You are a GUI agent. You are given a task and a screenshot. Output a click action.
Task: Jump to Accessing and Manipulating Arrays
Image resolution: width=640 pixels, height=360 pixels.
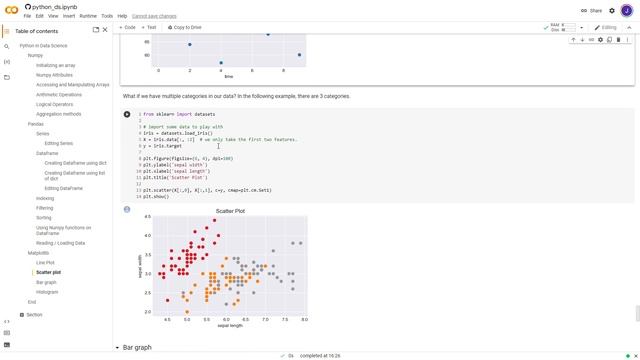73,85
